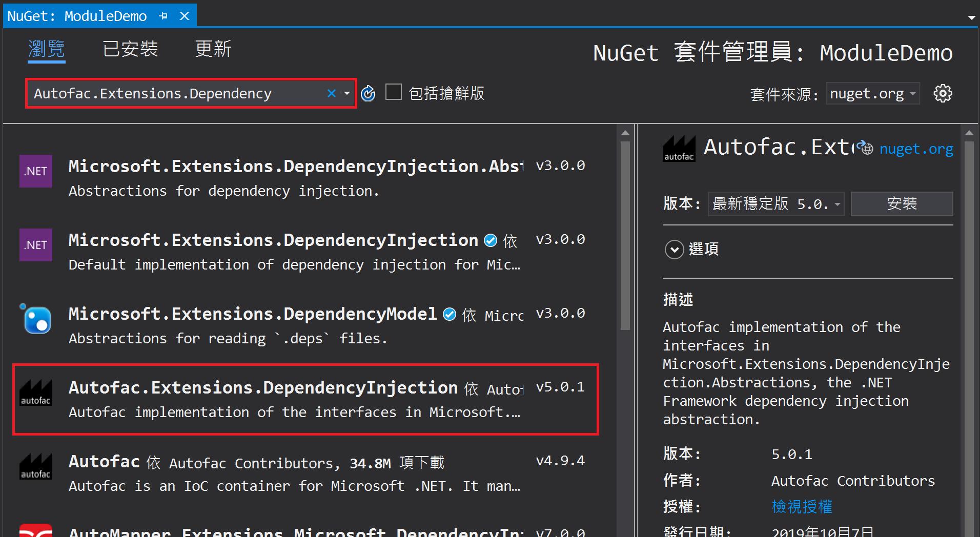Click the .NET icon of DependencyInjection.Abstractions
Image resolution: width=980 pixels, height=537 pixels.
(x=36, y=171)
